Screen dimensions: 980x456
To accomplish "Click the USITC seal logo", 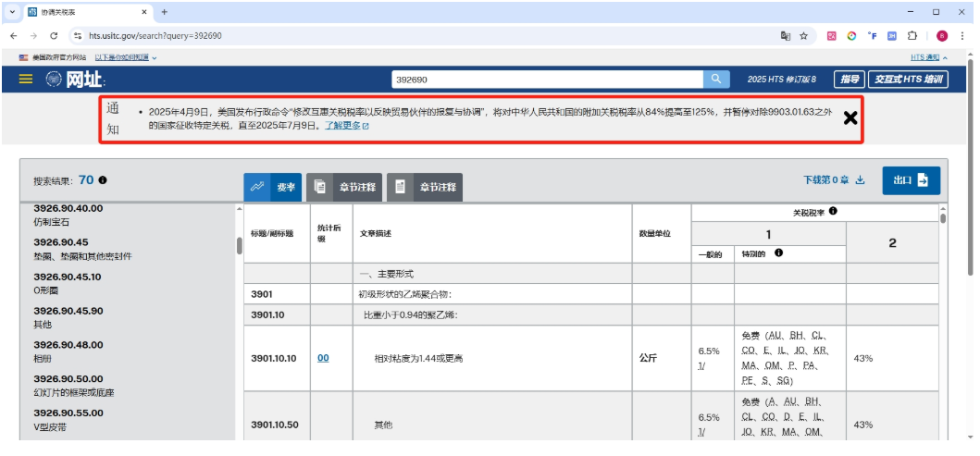I will [x=54, y=80].
